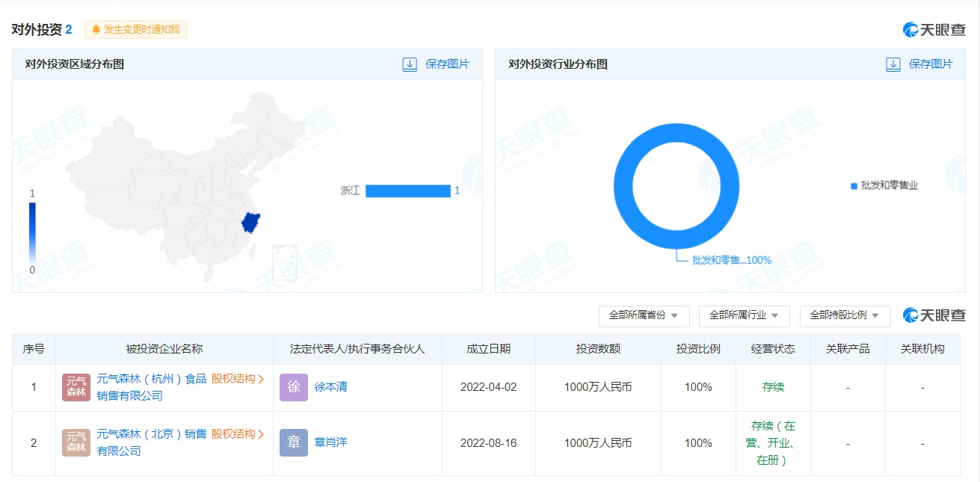Click 1000万人民币 for the Beijing company
This screenshot has width=980, height=482.
click(x=598, y=442)
